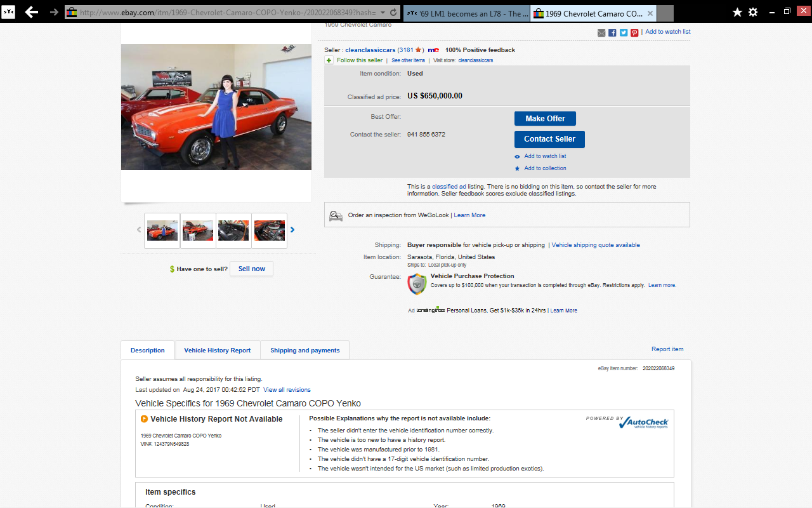
Task: Share the listing on Twitter
Action: pyautogui.click(x=624, y=33)
